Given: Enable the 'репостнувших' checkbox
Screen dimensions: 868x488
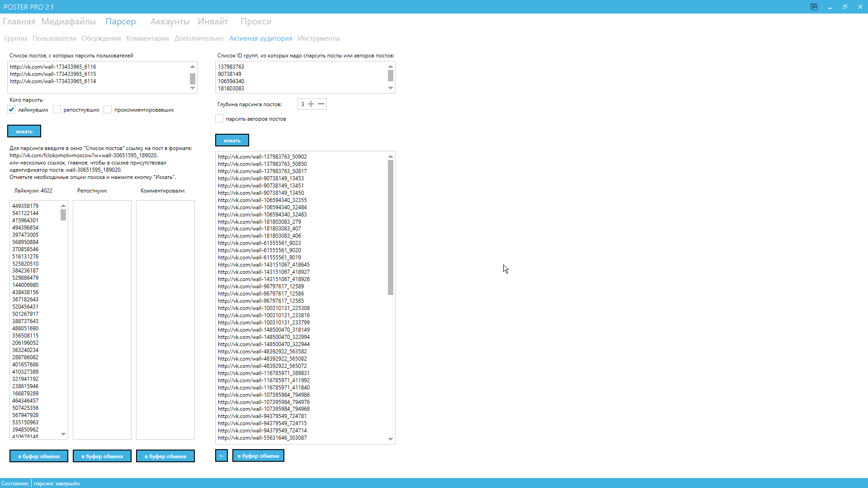Looking at the screenshot, I should click(x=57, y=110).
